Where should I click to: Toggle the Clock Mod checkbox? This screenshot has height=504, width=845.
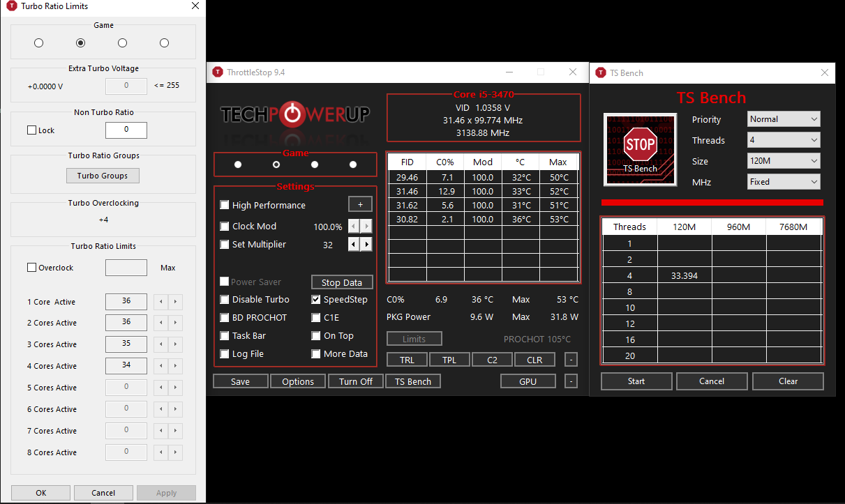[224, 226]
